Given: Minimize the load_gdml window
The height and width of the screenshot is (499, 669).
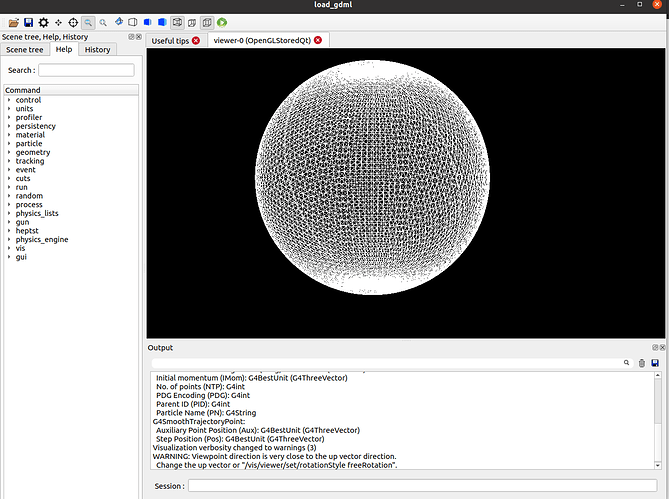Looking at the screenshot, I should (622, 5).
